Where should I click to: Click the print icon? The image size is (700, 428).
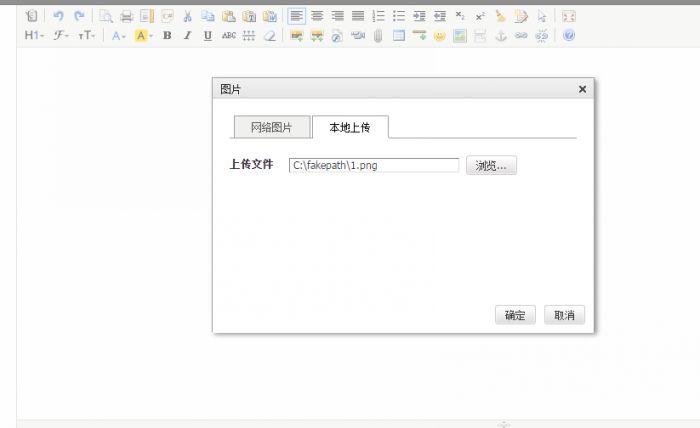click(x=126, y=16)
